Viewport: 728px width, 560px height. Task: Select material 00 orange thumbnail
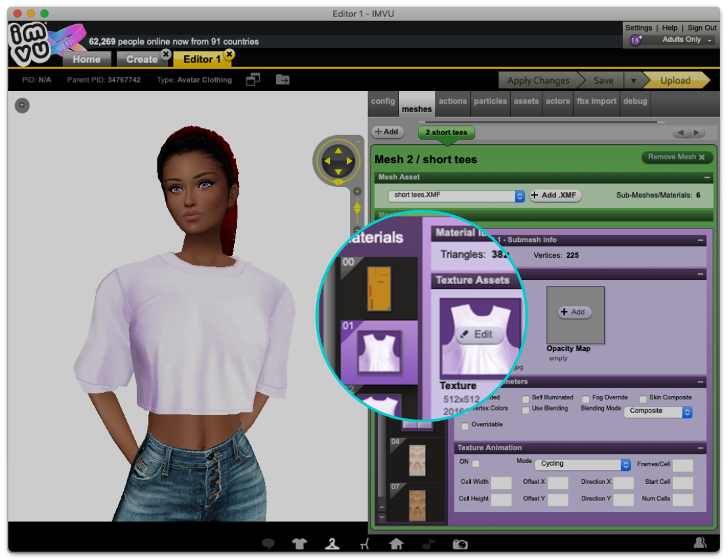click(379, 288)
